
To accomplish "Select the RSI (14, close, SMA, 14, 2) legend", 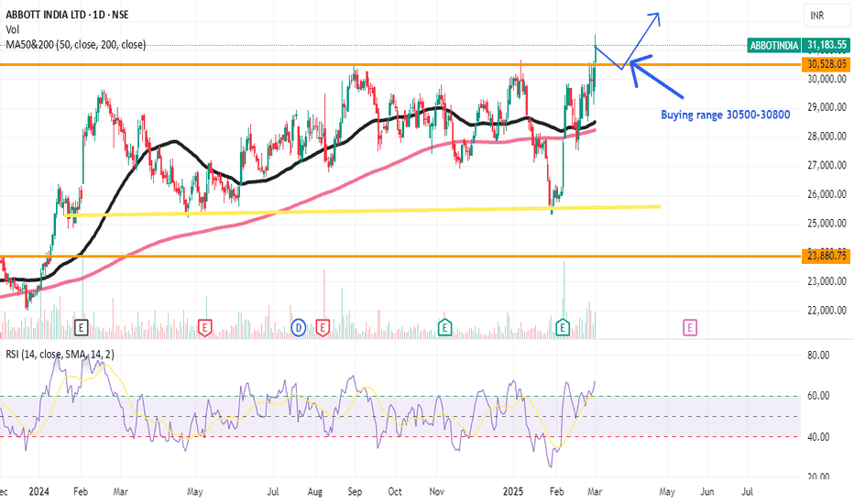I will 60,354.
